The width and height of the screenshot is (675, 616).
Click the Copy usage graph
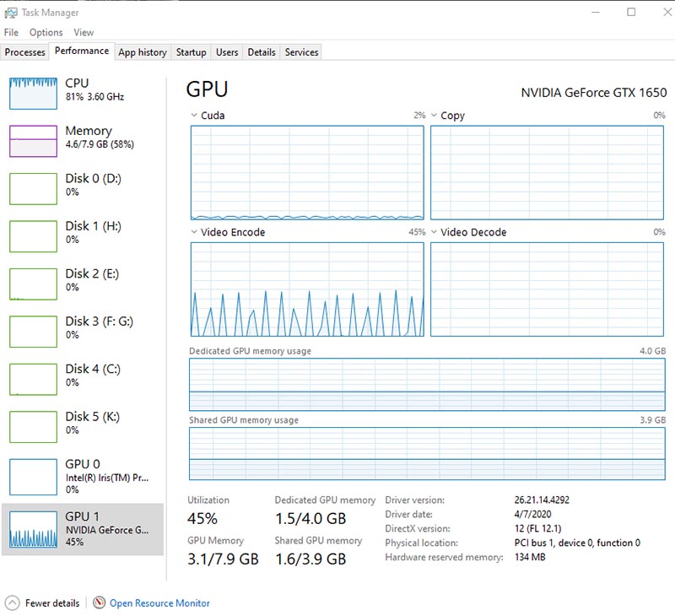(x=547, y=173)
